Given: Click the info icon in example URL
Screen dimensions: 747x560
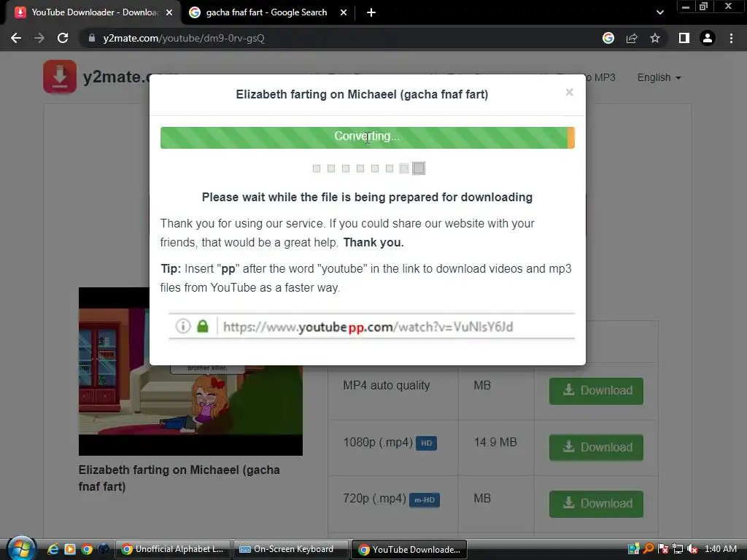Looking at the screenshot, I should point(183,326).
